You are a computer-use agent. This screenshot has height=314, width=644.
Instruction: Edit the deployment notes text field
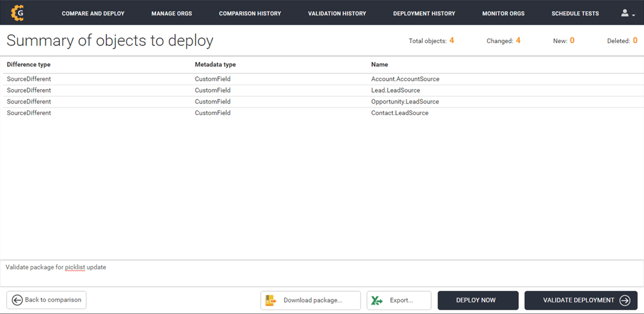321,273
